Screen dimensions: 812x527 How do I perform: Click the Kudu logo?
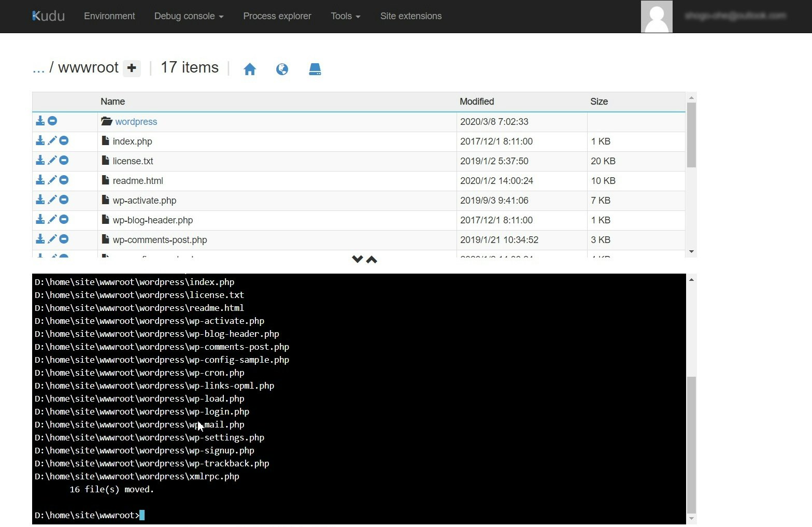point(48,16)
